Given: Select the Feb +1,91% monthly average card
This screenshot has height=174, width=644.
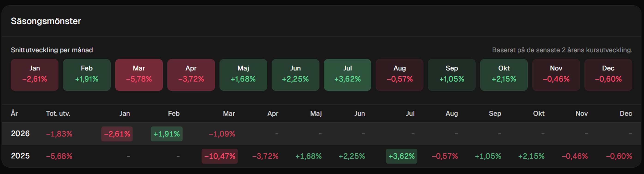Looking at the screenshot, I should coord(87,75).
